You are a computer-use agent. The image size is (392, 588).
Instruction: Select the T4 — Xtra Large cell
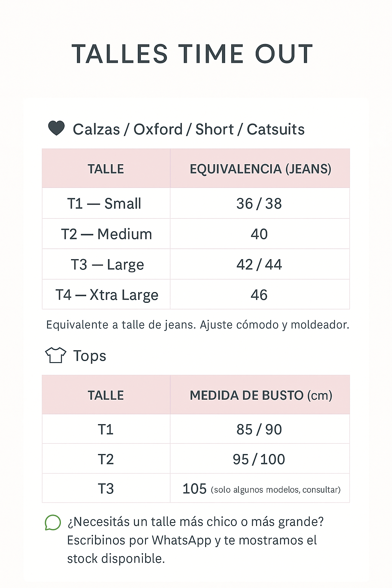point(107,295)
